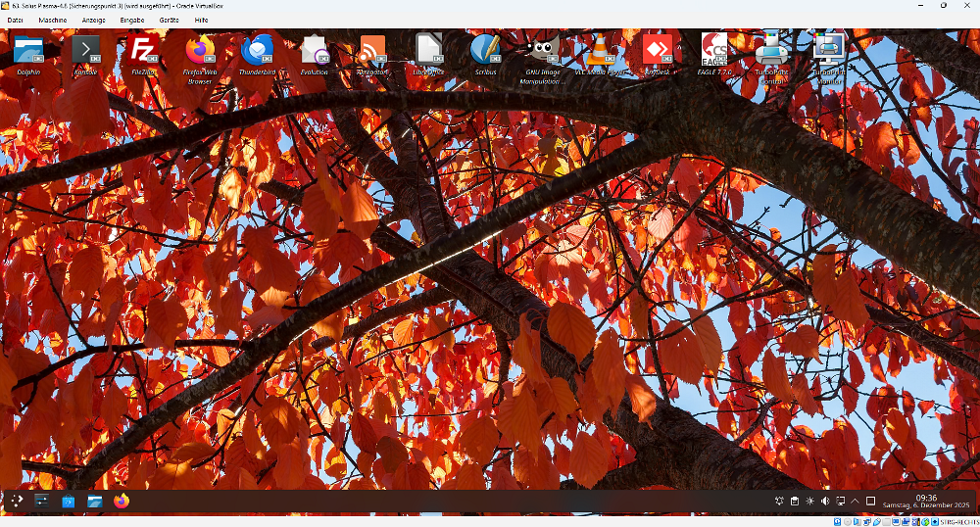This screenshot has height=527, width=980.
Task: Open the Evolution desktop icon
Action: coord(315,50)
